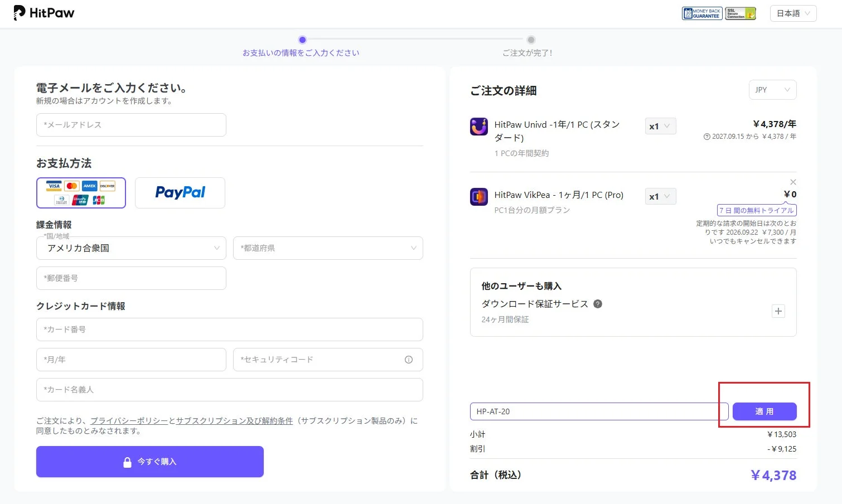Click the discount amount -¥9,125
This screenshot has height=504, width=842.
point(782,449)
